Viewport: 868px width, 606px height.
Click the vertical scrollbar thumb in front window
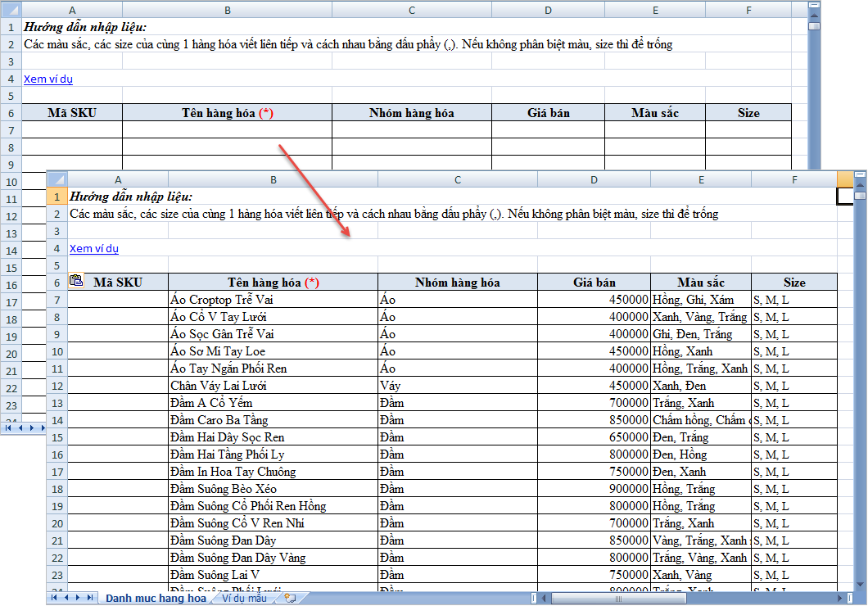[860, 195]
